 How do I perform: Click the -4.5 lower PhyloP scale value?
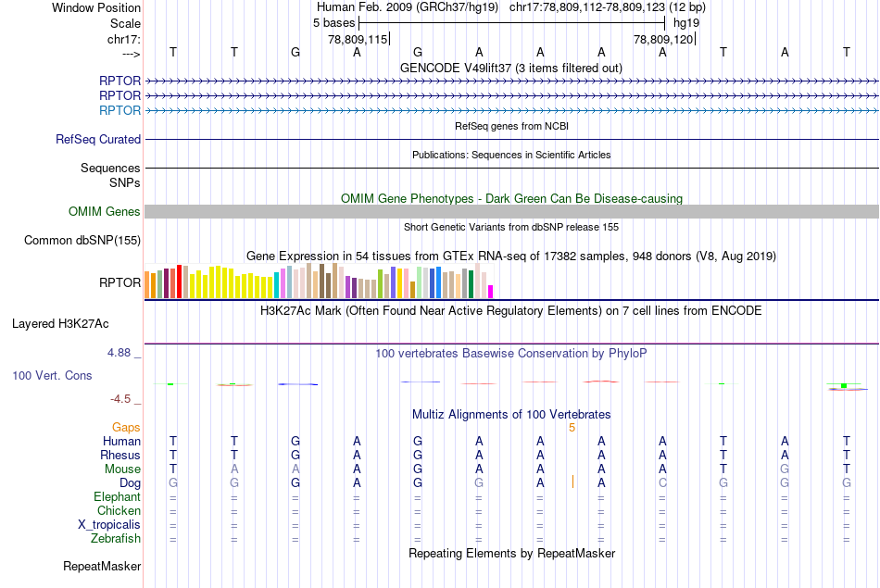click(120, 399)
